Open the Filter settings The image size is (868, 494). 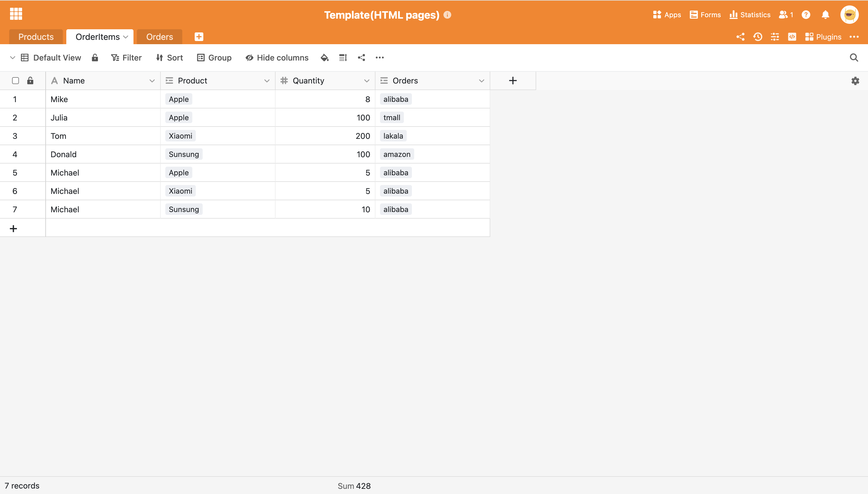tap(126, 58)
